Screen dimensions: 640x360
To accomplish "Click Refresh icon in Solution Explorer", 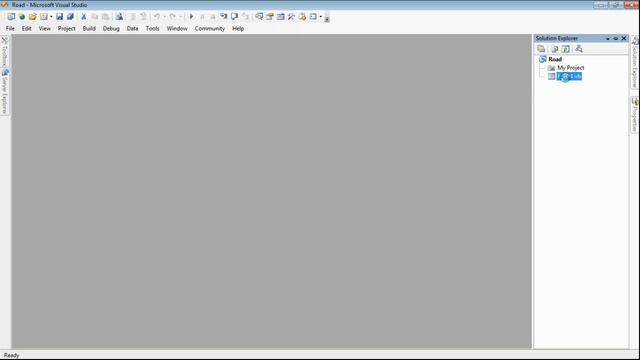I will [566, 49].
